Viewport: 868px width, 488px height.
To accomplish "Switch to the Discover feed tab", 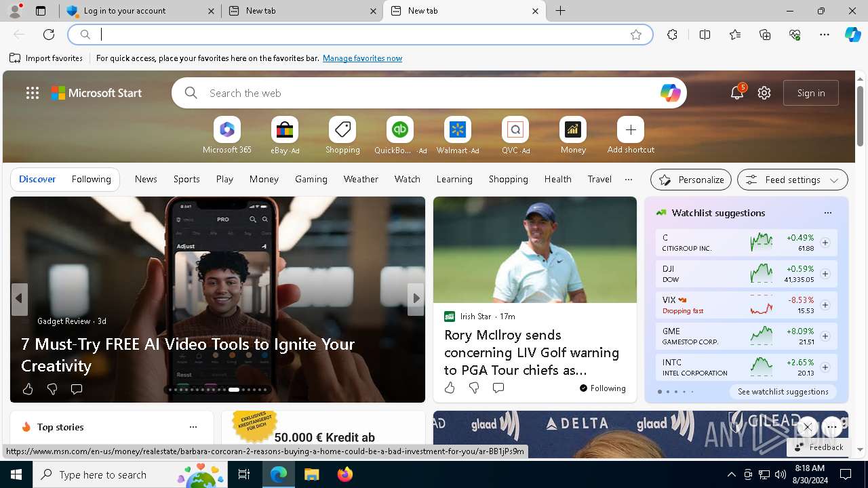I will 37,179.
